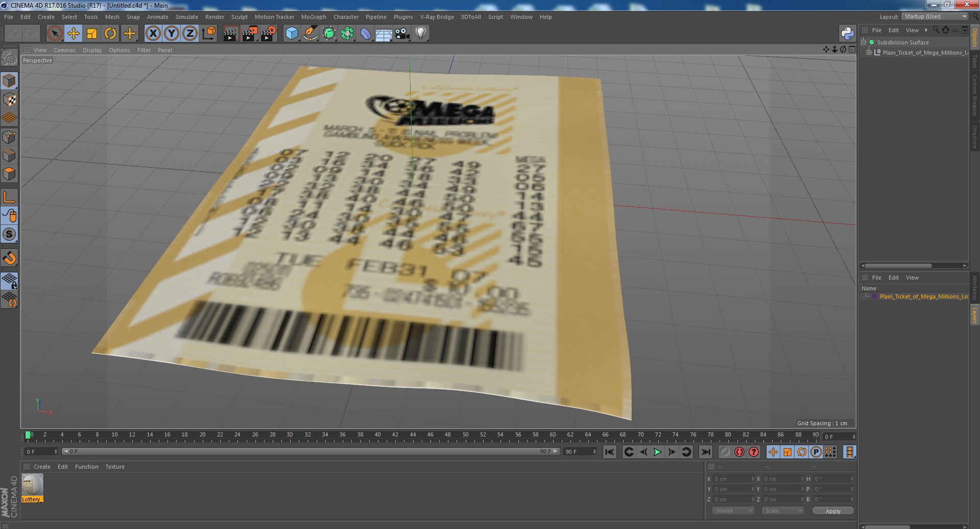The width and height of the screenshot is (980, 529).
Task: Toggle X axis lock
Action: click(x=153, y=34)
